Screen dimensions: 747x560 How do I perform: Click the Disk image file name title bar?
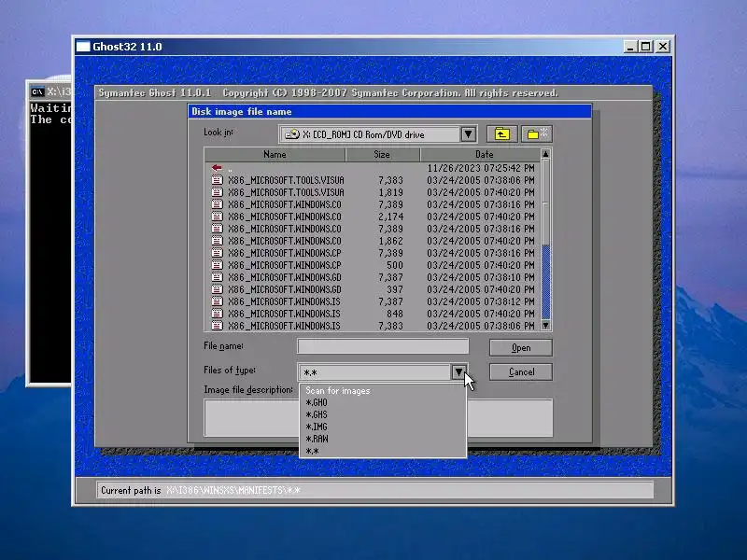389,111
